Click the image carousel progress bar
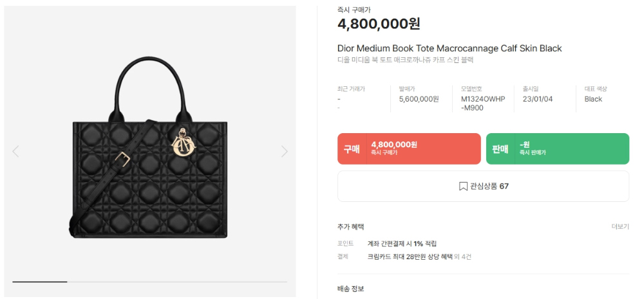 pyautogui.click(x=149, y=282)
